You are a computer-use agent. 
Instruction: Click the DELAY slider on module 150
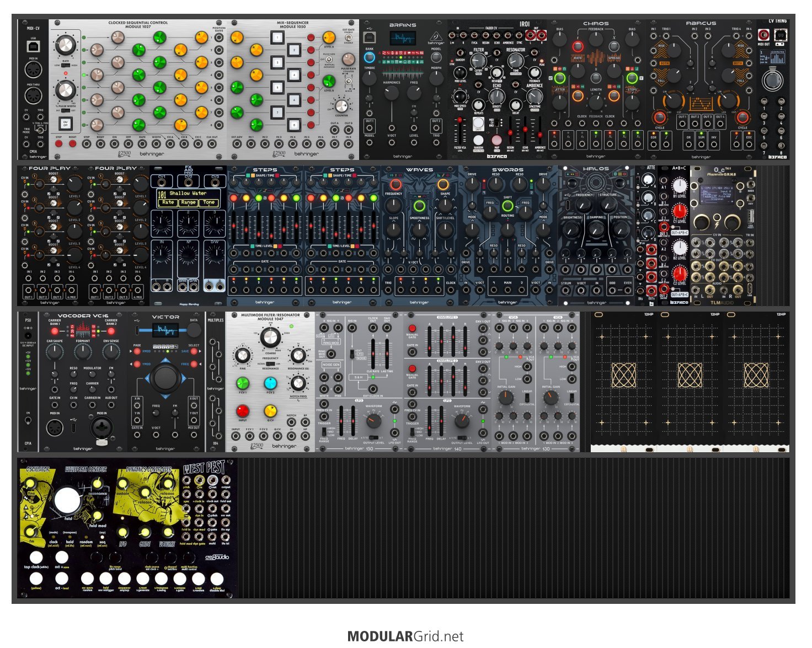pos(353,422)
